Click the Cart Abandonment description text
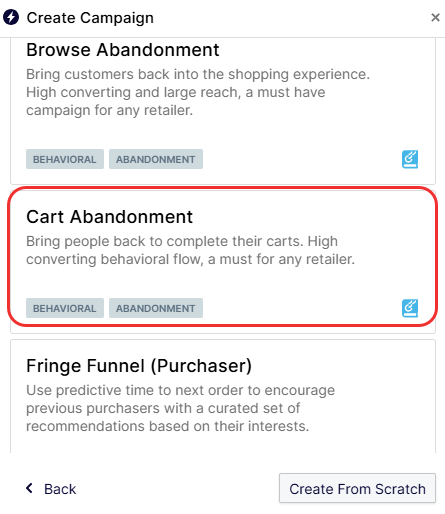Screen dimensions: 445x514 [x=190, y=250]
